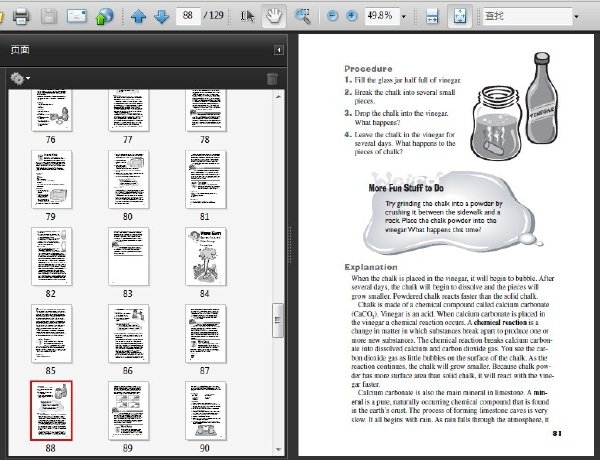The width and height of the screenshot is (600, 460).
Task: Select page 85 thumbnail
Action: pos(52,333)
